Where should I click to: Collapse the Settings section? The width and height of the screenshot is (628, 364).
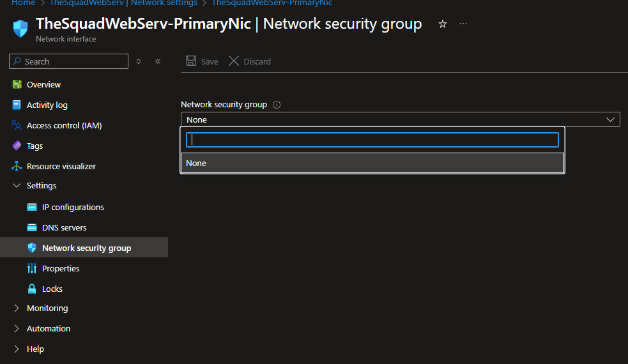17,185
